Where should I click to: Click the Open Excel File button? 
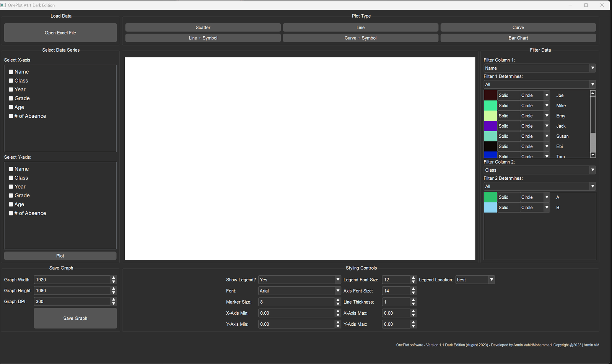click(x=60, y=33)
